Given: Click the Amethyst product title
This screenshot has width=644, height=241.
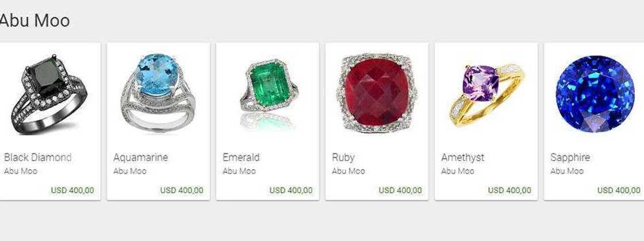Looking at the screenshot, I should click(x=463, y=158).
